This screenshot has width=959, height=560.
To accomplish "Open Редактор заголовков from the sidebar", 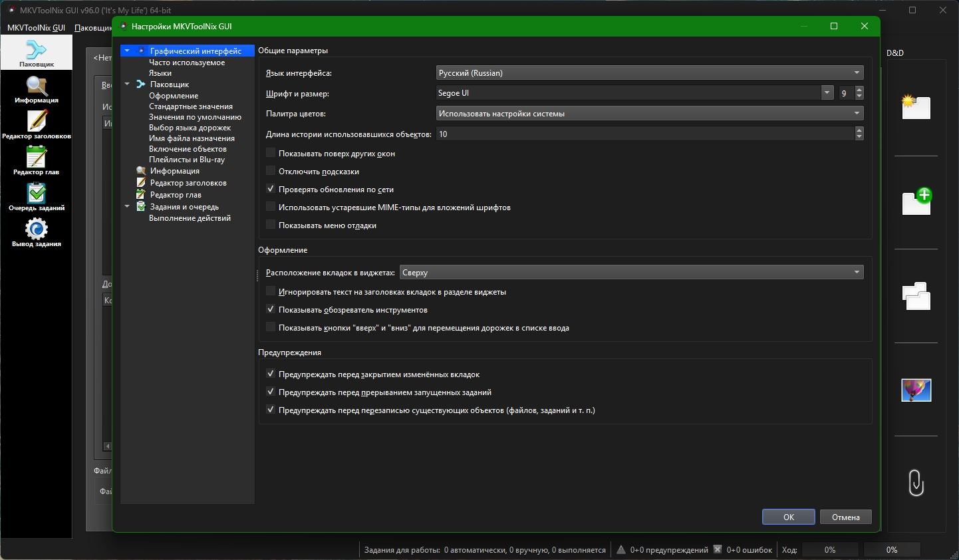I will click(37, 124).
